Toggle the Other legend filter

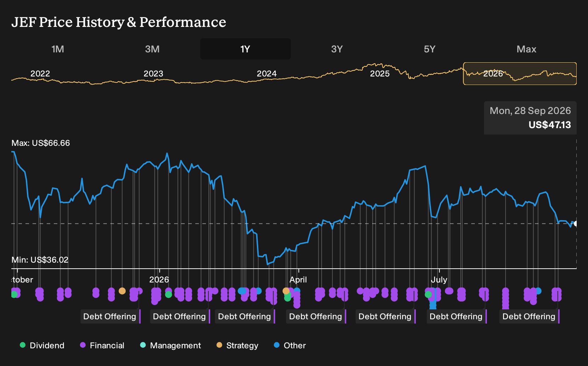tap(290, 345)
